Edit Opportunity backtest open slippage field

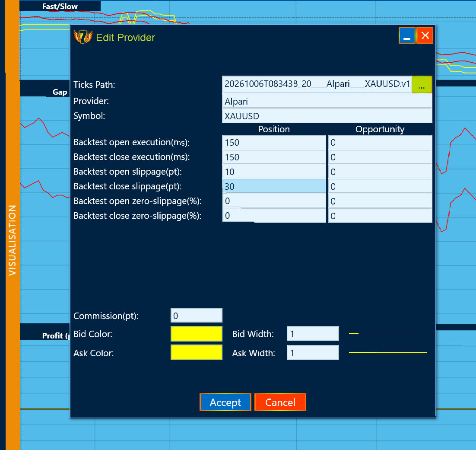coord(380,172)
